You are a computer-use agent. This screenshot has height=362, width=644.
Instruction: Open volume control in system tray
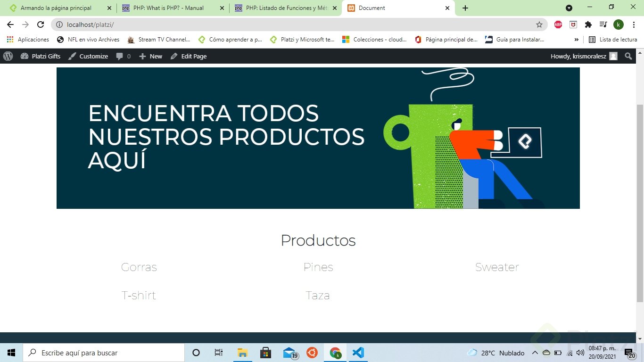coord(580,353)
